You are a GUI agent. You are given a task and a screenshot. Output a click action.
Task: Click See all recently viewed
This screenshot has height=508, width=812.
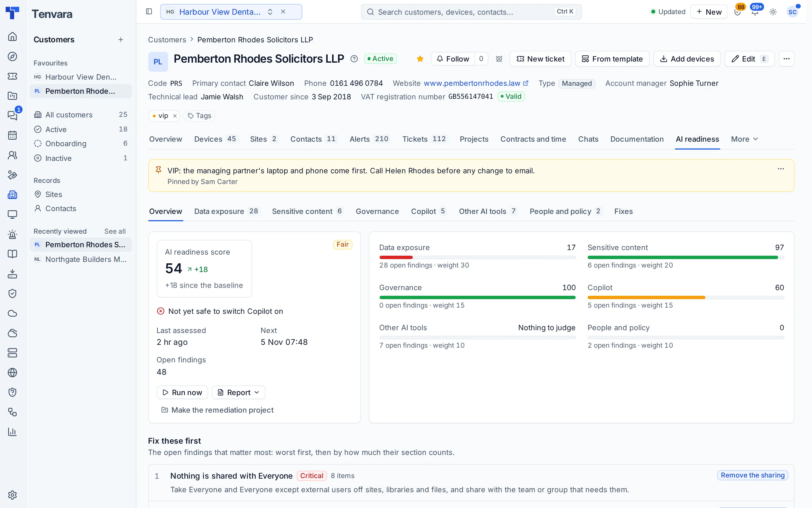pyautogui.click(x=115, y=231)
